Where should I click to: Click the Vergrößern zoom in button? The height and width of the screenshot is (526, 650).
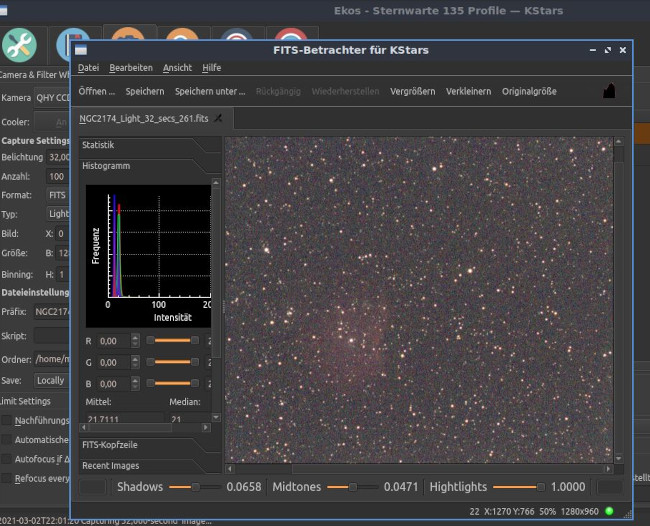412,91
